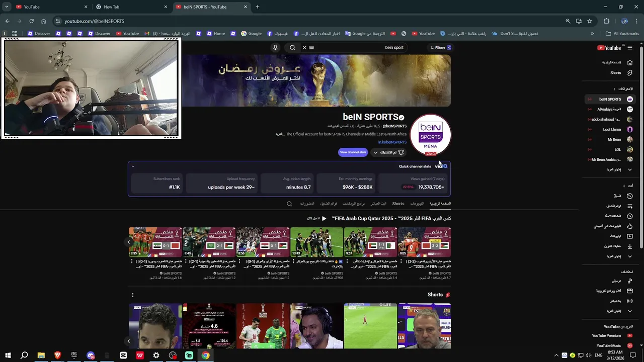Click the Ramadan offers channel banner
This screenshot has width=644, height=362.
coord(316,80)
